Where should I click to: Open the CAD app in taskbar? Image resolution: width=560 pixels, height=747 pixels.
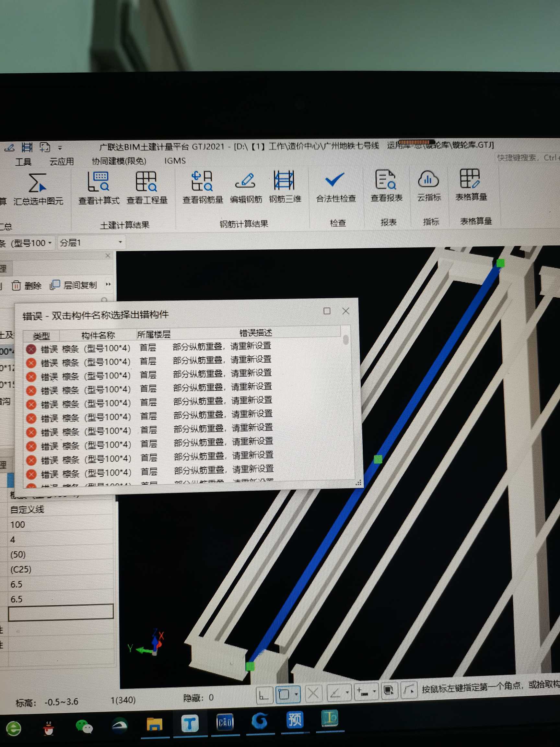(225, 722)
